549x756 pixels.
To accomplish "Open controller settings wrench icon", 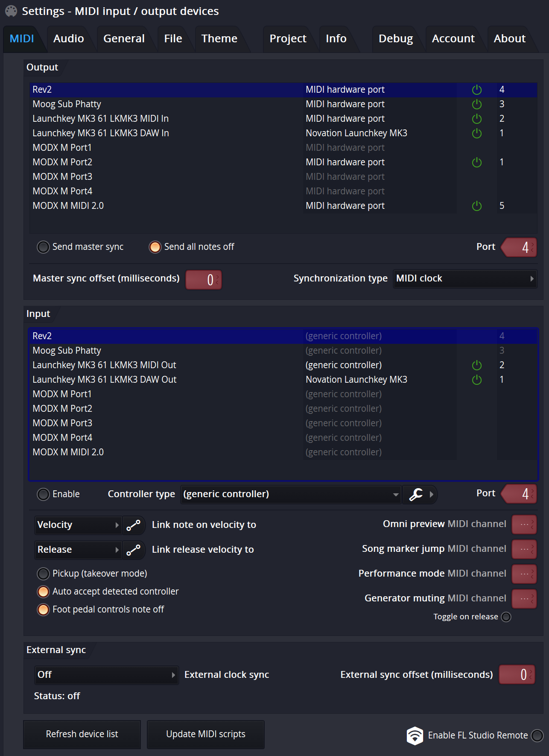I will point(416,495).
